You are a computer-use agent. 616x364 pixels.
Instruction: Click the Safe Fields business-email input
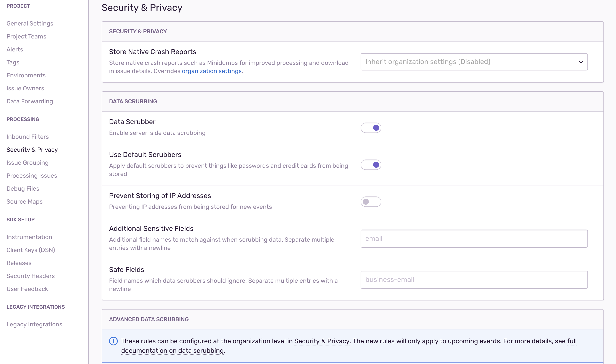click(x=474, y=279)
